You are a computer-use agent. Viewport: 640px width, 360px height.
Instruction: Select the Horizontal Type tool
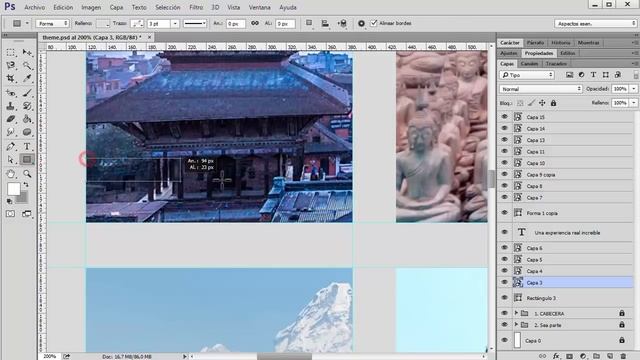(27, 146)
